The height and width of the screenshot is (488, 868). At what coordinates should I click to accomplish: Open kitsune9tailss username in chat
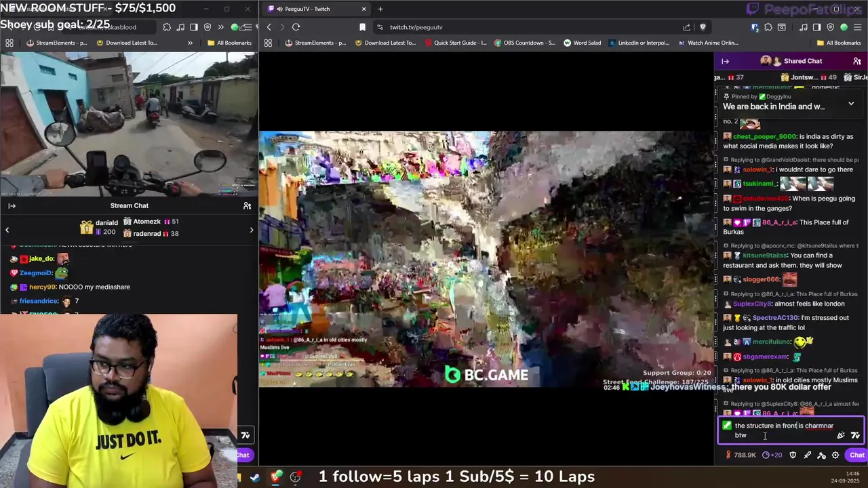765,256
